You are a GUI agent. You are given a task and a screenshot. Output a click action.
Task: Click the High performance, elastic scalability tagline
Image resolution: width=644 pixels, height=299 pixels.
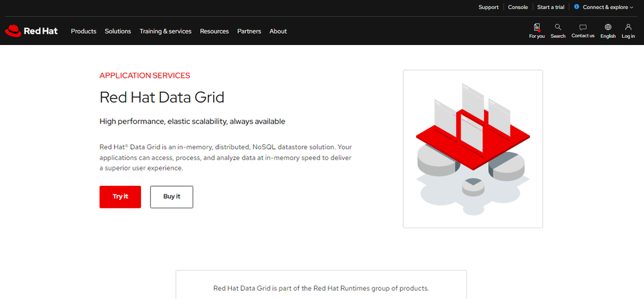pyautogui.click(x=192, y=122)
